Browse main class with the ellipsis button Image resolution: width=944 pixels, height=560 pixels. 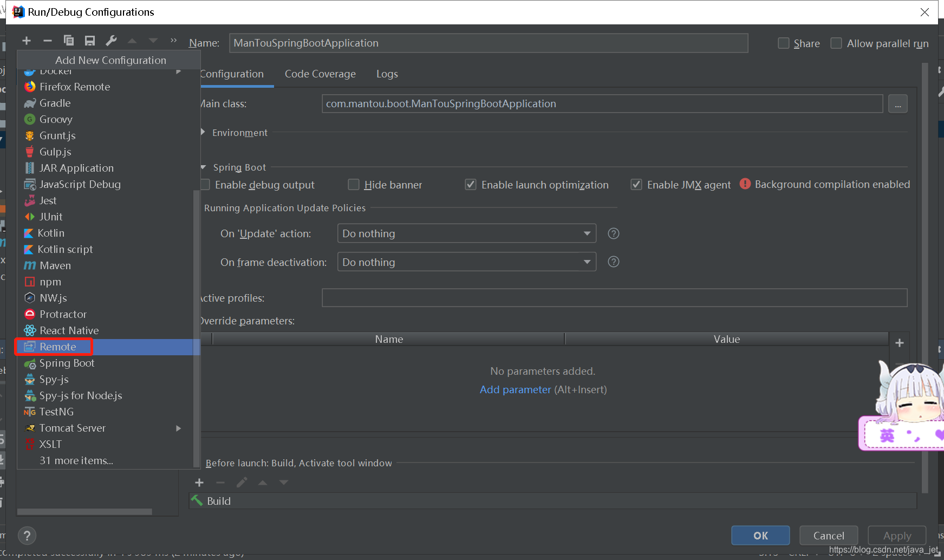(898, 104)
